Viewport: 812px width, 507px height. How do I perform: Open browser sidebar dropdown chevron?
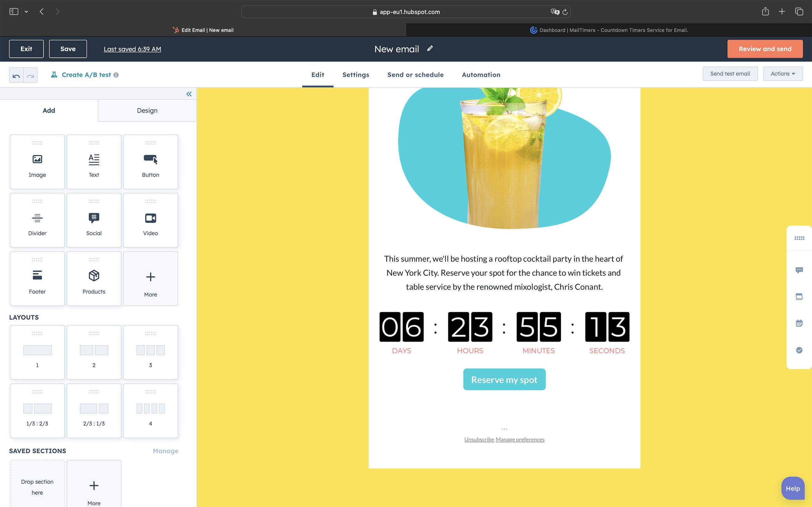pyautogui.click(x=26, y=12)
